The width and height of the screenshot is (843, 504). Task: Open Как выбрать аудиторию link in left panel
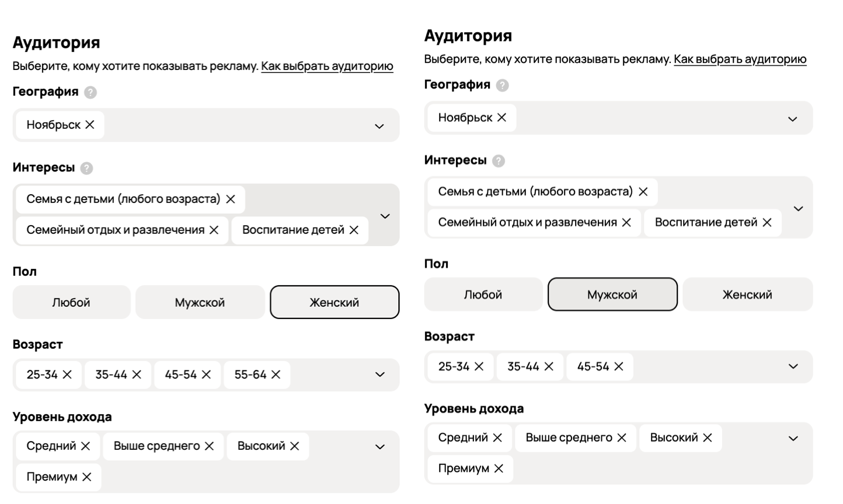pos(327,66)
